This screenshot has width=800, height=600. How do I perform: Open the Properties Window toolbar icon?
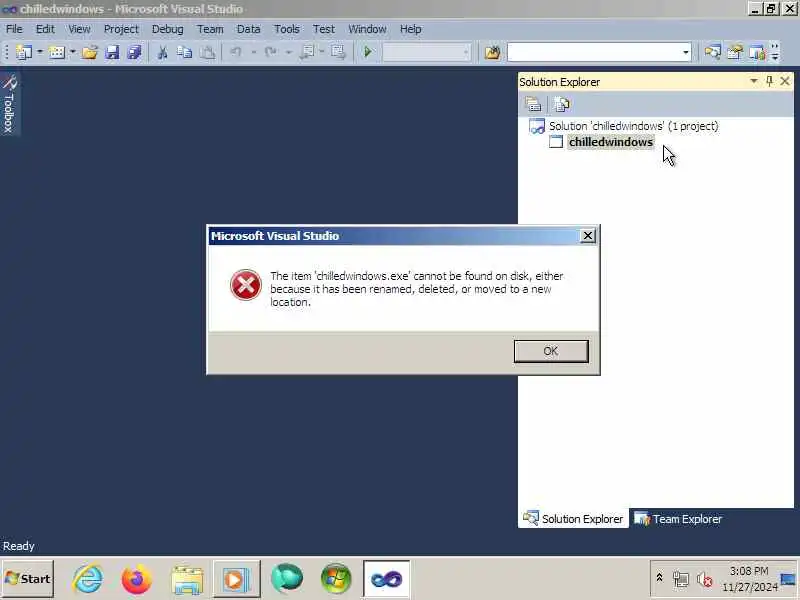[735, 52]
